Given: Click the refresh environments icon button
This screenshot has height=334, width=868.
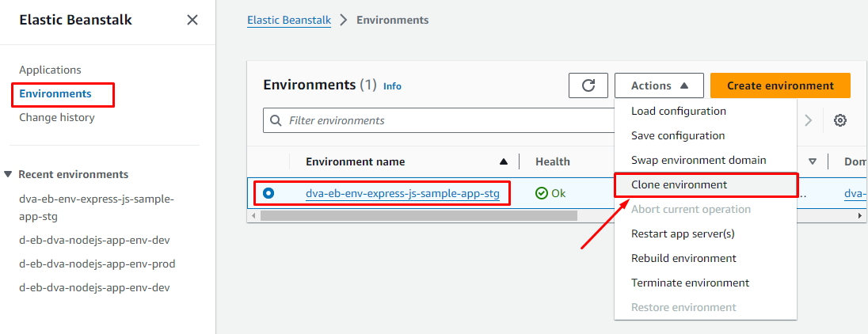Looking at the screenshot, I should [x=588, y=85].
